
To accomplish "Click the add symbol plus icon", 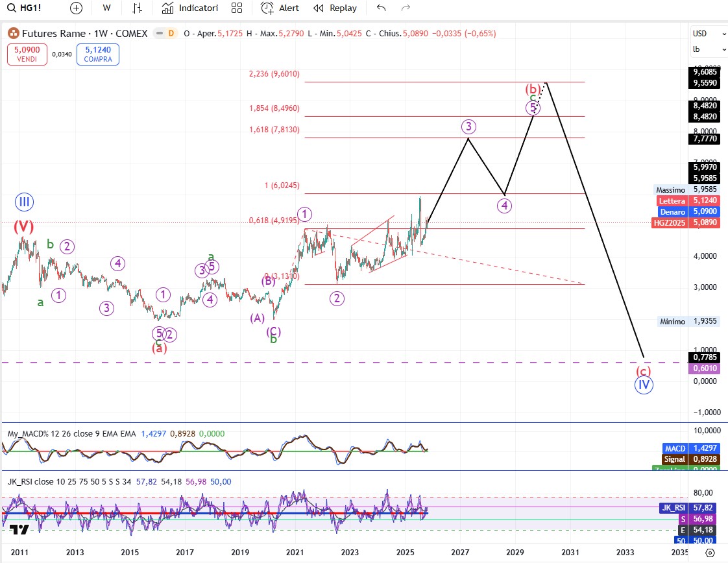I will pos(76,8).
